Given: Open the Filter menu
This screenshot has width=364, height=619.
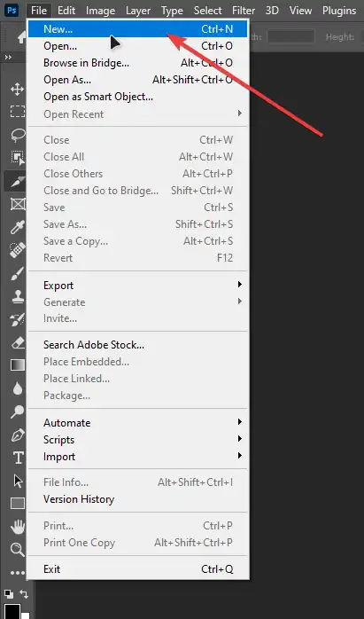Looking at the screenshot, I should pyautogui.click(x=244, y=11).
